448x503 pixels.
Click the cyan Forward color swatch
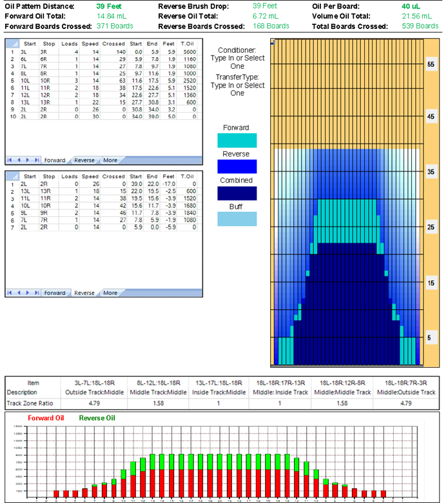coord(237,140)
